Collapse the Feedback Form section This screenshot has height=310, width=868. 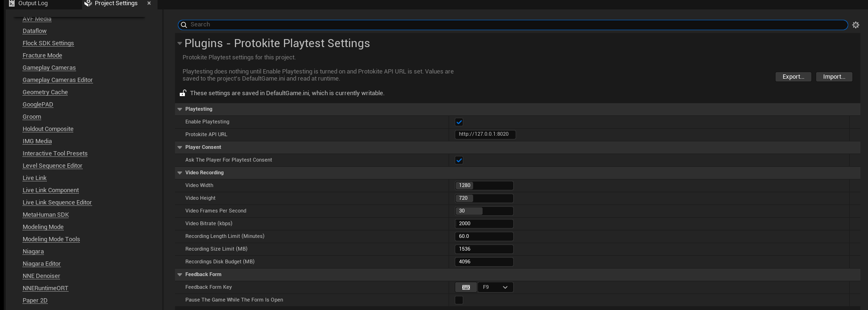click(x=180, y=275)
